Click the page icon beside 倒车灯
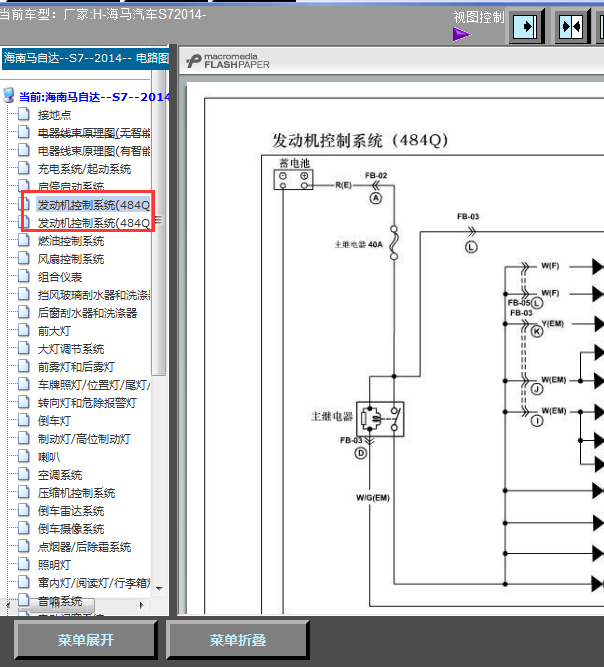Screen dimensions: 604x667 click(x=24, y=420)
